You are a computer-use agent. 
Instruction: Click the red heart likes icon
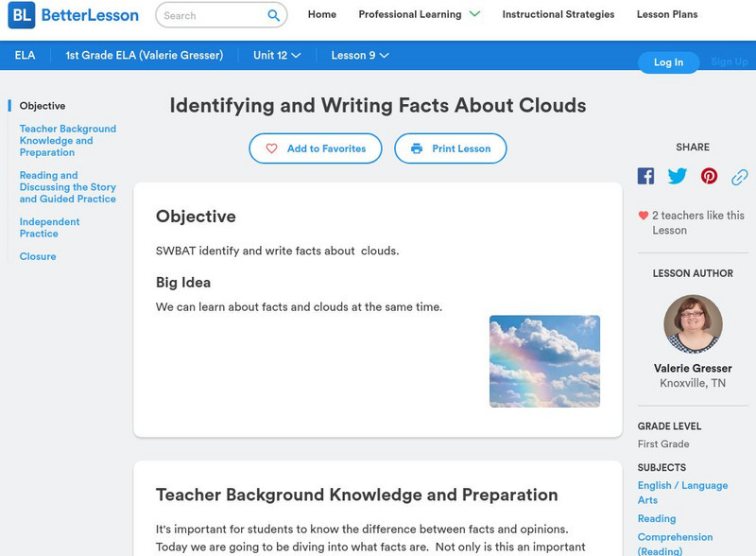pyautogui.click(x=644, y=216)
